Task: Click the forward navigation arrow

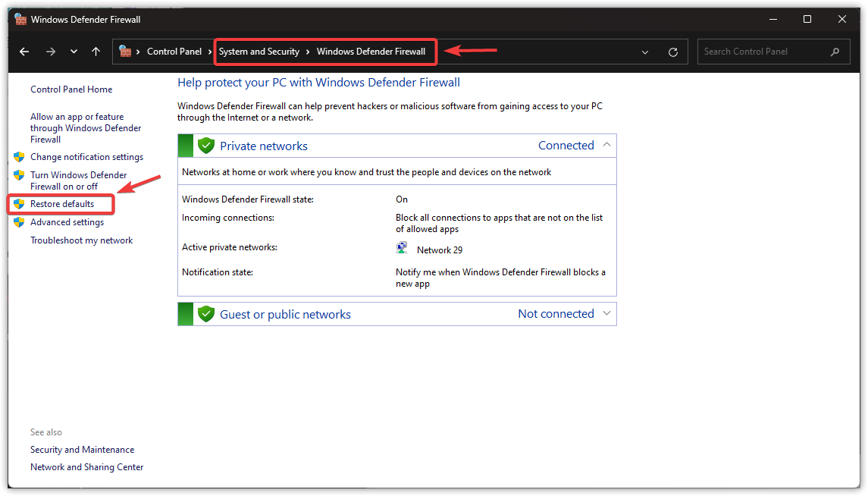Action: pyautogui.click(x=51, y=51)
